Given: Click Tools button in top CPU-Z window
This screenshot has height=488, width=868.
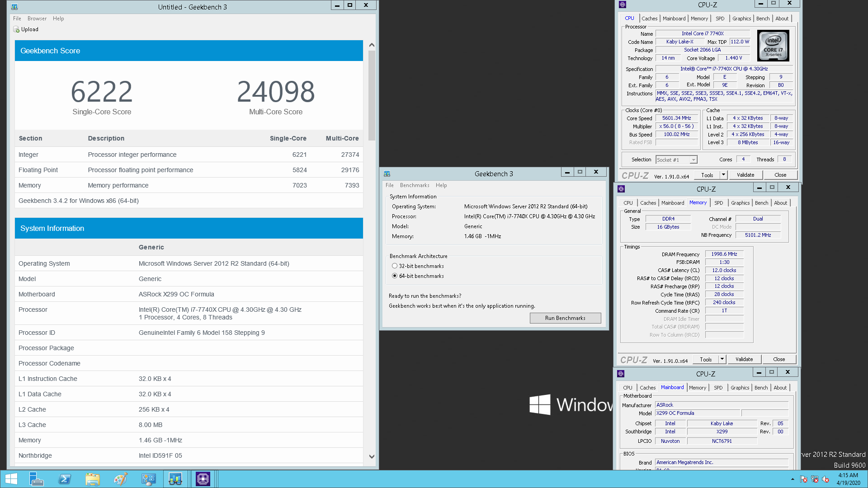Looking at the screenshot, I should [x=707, y=175].
